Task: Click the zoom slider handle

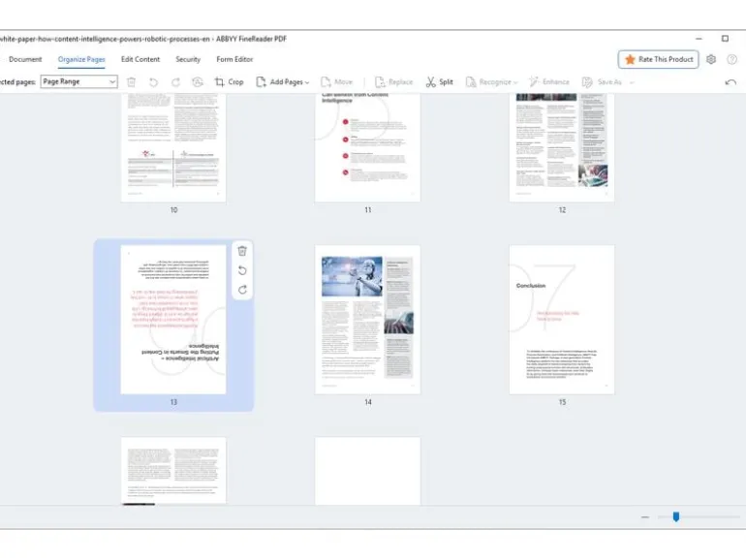Action: (676, 516)
